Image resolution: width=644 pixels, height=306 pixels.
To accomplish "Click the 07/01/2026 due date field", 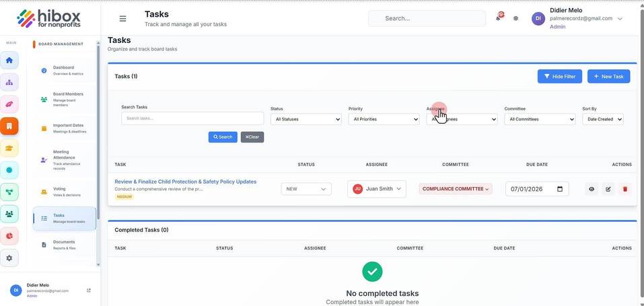I will pos(537,189).
